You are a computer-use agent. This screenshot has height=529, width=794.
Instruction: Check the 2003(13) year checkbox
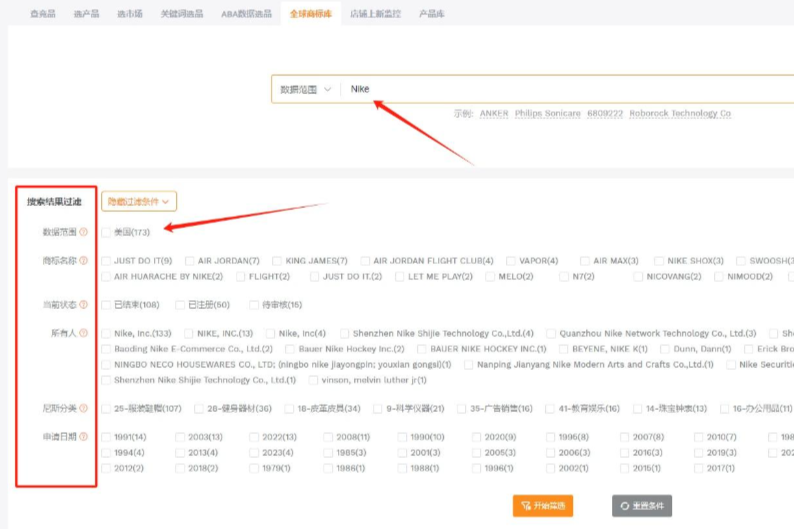click(x=180, y=437)
